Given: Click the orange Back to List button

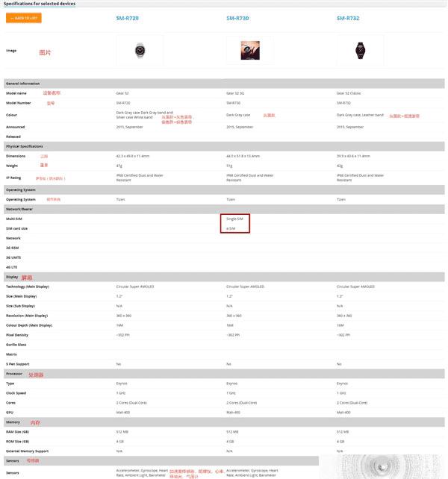Looking at the screenshot, I should click(x=24, y=18).
